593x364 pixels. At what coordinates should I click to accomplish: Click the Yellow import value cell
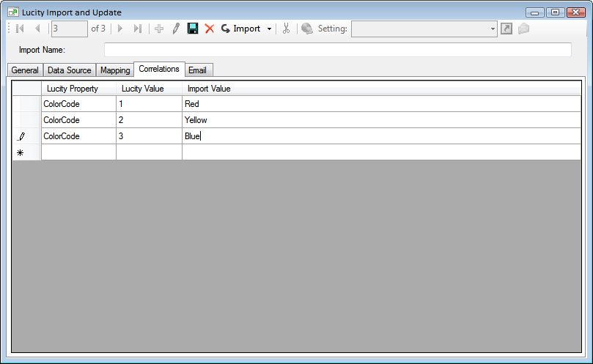point(382,120)
